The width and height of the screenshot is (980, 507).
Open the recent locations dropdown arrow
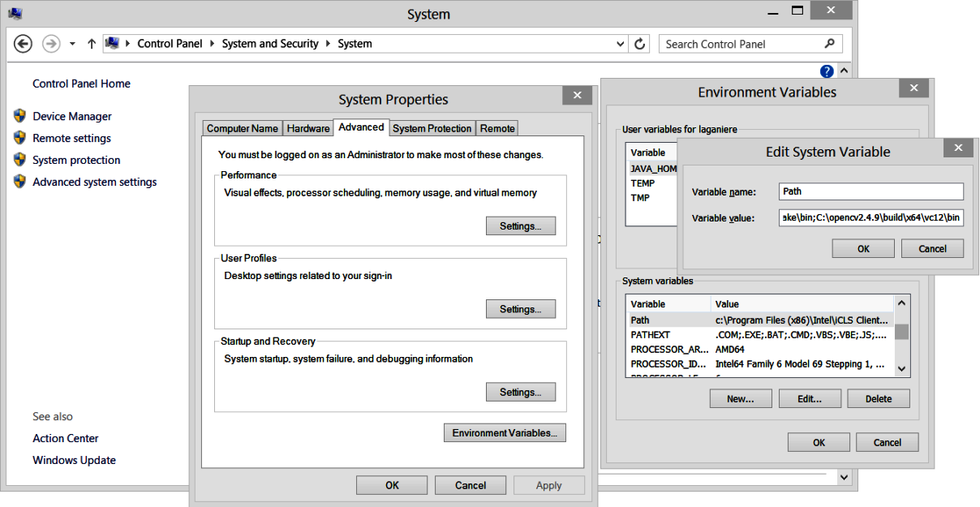click(72, 44)
